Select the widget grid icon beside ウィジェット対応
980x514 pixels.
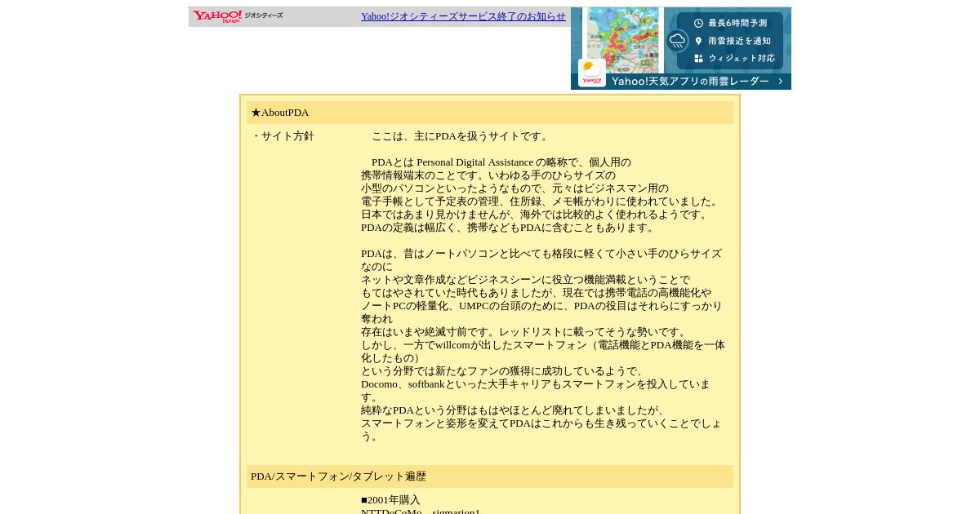click(698, 59)
